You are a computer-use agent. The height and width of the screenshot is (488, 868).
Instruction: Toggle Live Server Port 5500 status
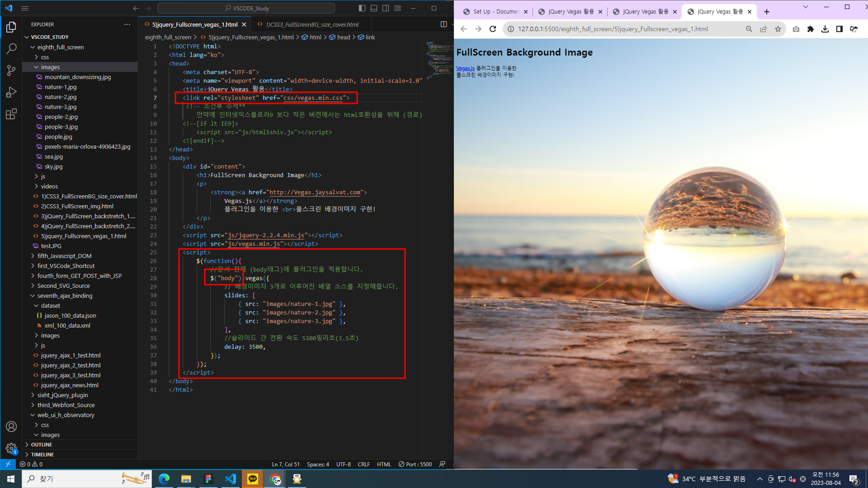pos(415,464)
